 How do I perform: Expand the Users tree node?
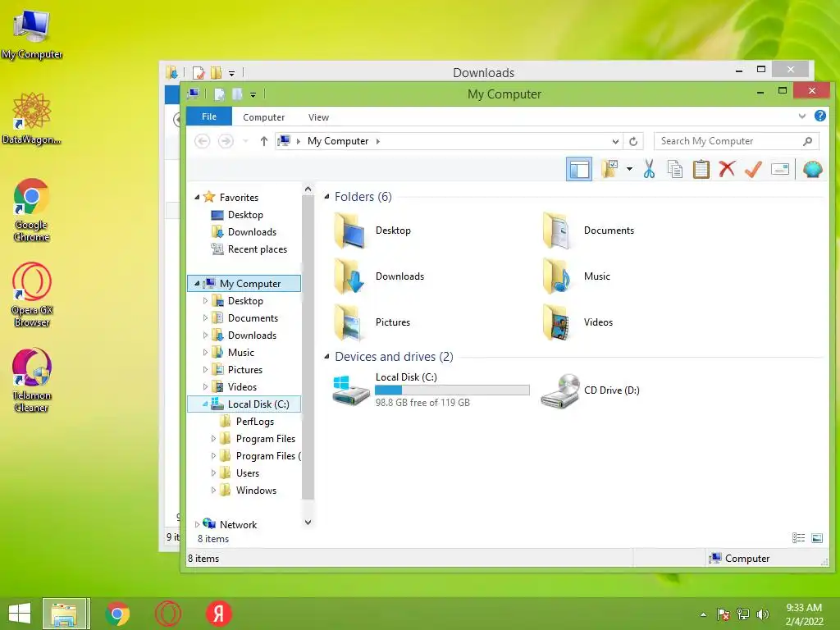pyautogui.click(x=214, y=473)
